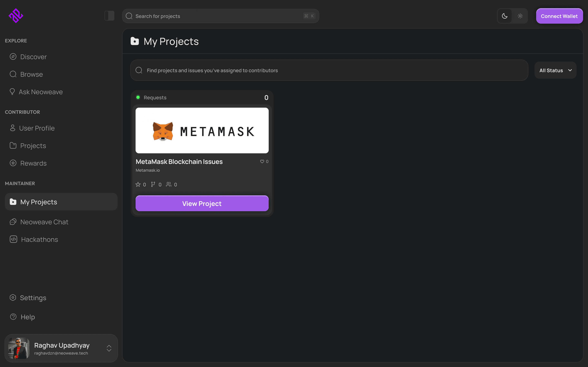Open Hackathons code icon in sidebar
Viewport: 588px width, 367px height.
tap(13, 239)
